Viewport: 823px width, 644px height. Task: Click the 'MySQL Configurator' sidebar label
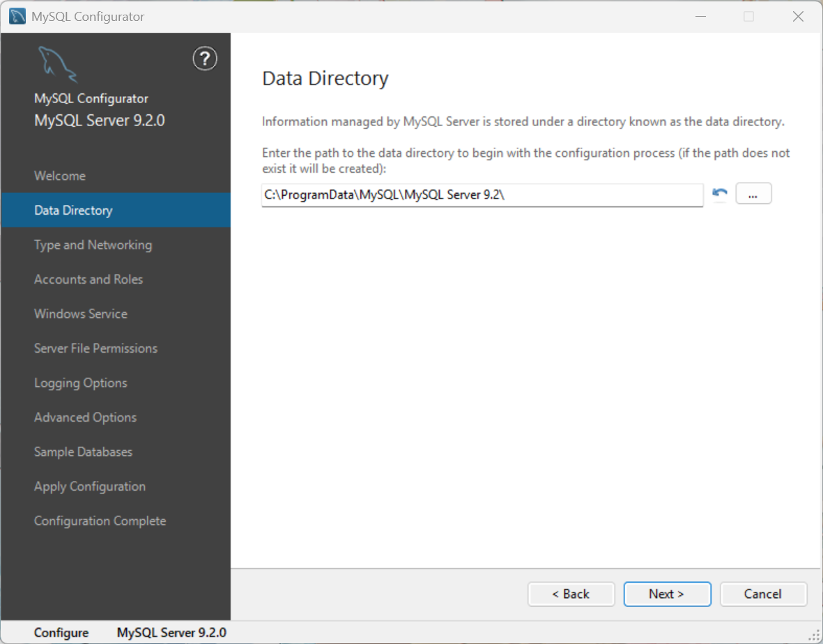click(x=91, y=99)
